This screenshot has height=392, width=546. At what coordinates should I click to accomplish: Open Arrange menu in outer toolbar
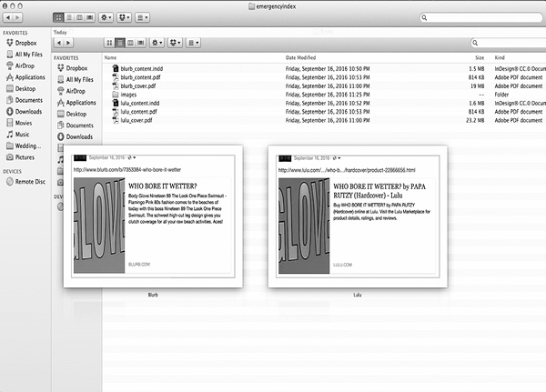(x=143, y=17)
